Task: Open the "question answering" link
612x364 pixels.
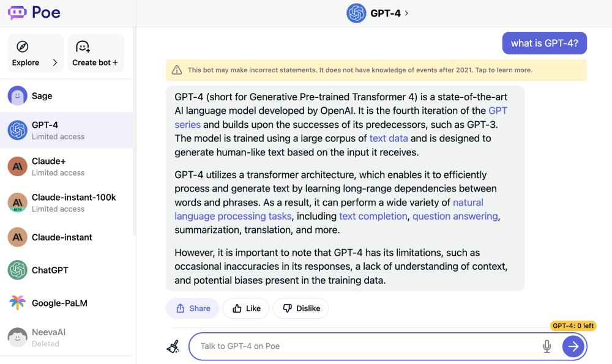Action: click(x=455, y=216)
